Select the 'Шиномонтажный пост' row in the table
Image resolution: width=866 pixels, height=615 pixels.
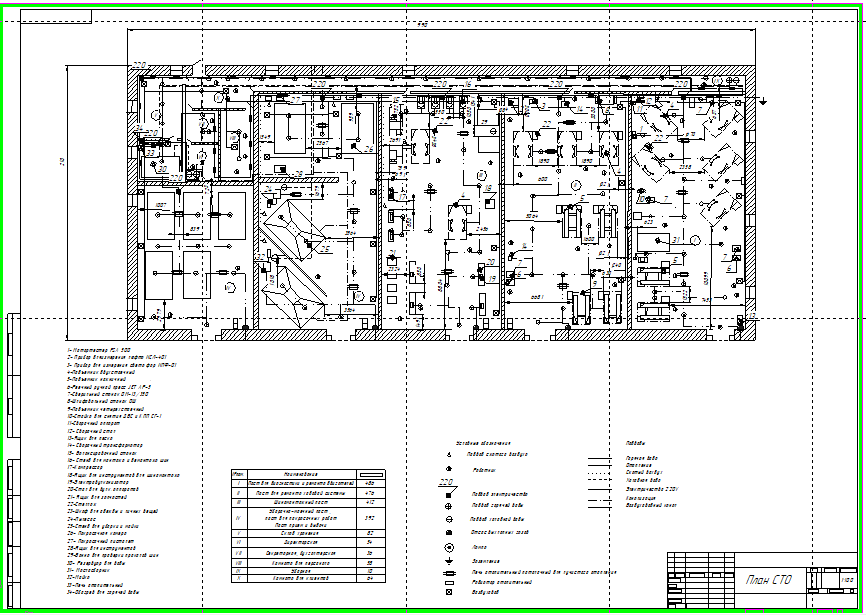pyautogui.click(x=302, y=503)
